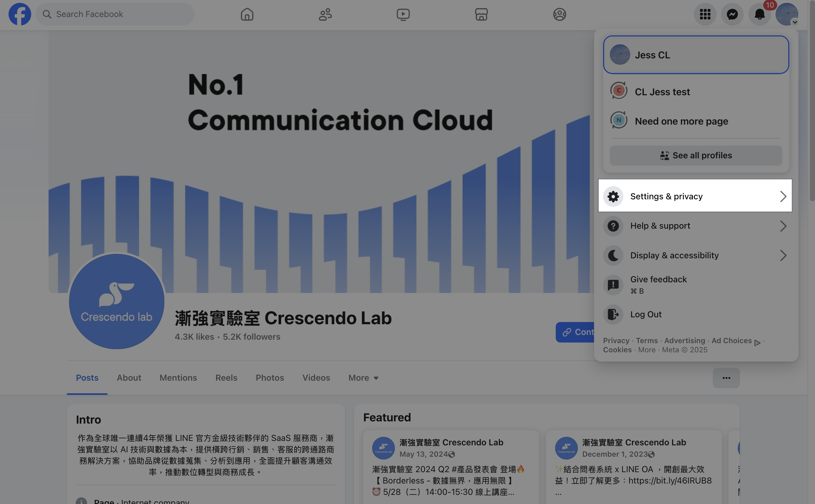This screenshot has width=815, height=504.
Task: Expand the Help & support chevron
Action: (783, 226)
